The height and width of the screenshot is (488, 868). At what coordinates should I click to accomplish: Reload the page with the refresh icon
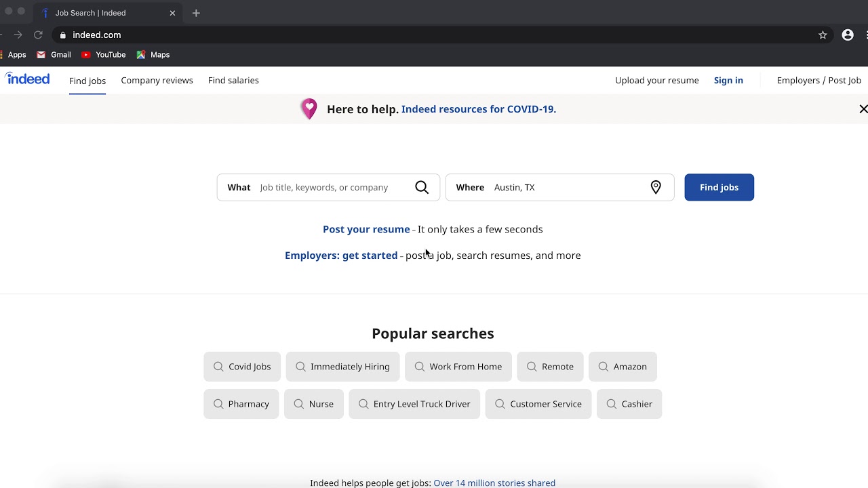coord(38,35)
